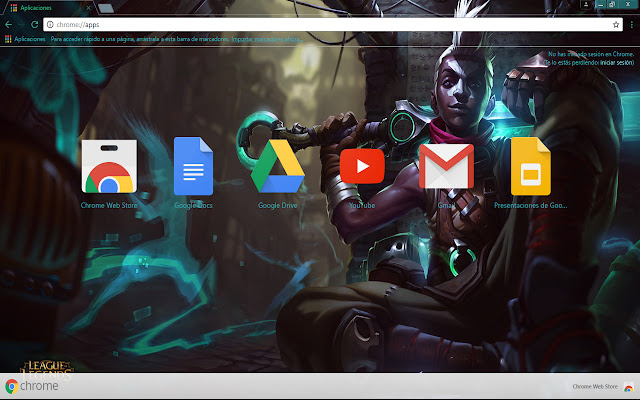Open Chrome Web Store link at bottom right
The height and width of the screenshot is (400, 640).
coord(595,387)
